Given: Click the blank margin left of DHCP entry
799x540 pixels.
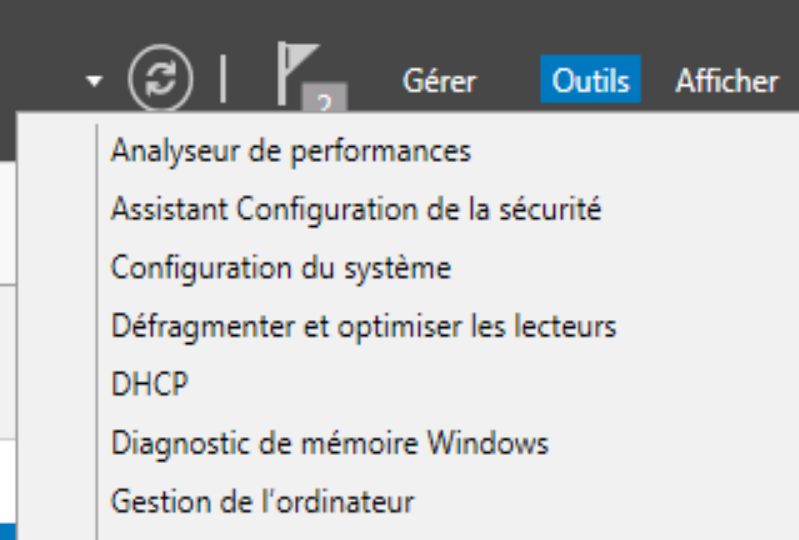Looking at the screenshot, I should pyautogui.click(x=56, y=384).
